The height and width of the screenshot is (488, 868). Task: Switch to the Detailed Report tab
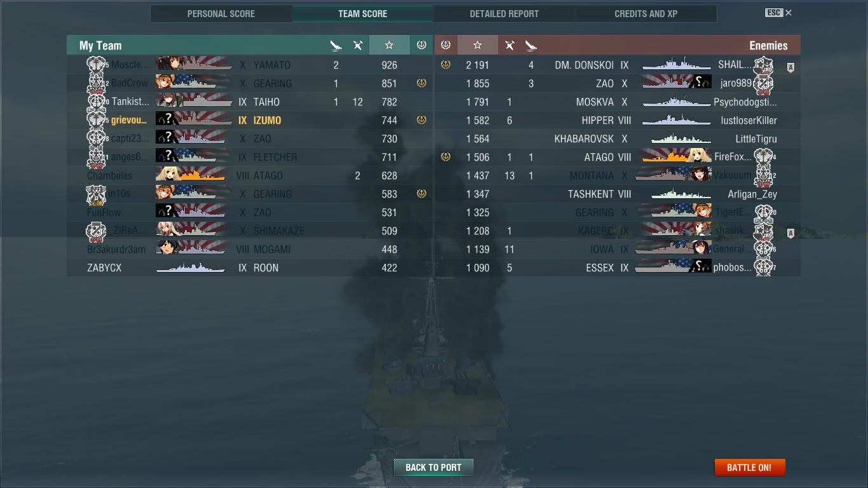click(504, 13)
